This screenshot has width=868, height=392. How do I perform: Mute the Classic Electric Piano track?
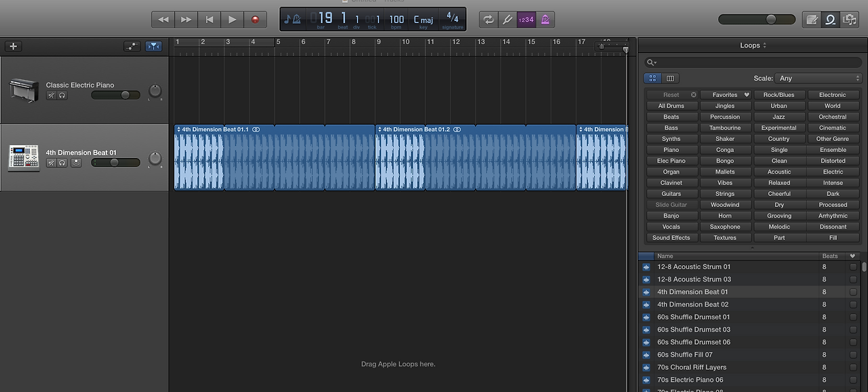point(51,96)
